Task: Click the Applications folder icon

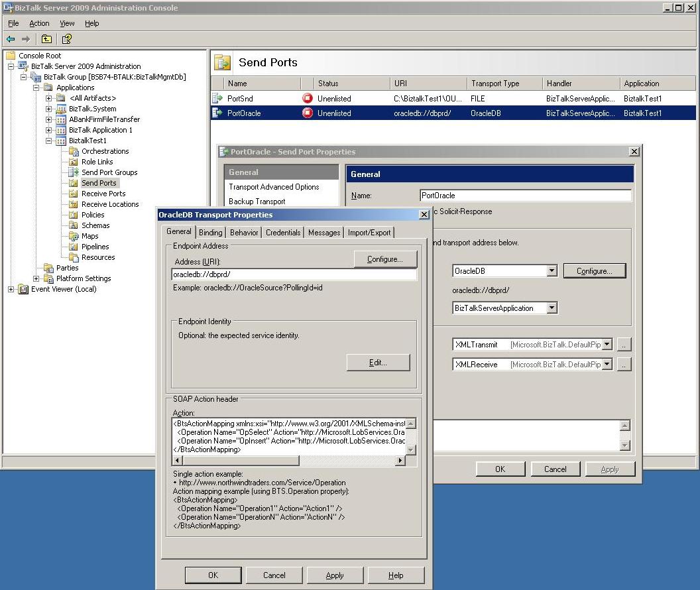Action: (48, 88)
